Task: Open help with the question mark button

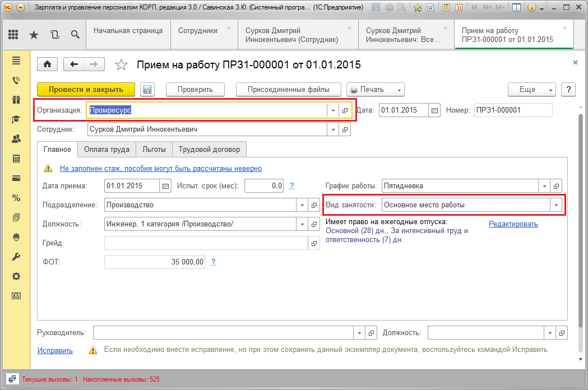Action: click(568, 90)
